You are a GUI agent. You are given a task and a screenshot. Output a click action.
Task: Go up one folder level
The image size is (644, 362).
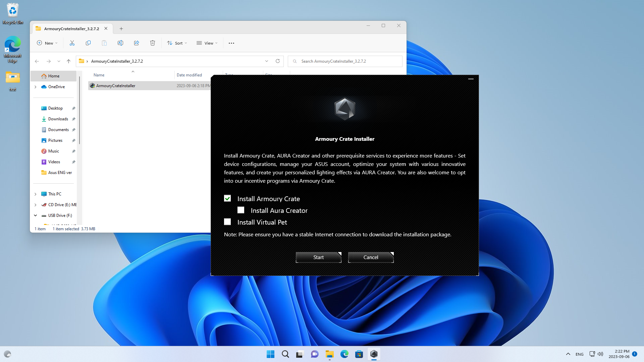(68, 61)
